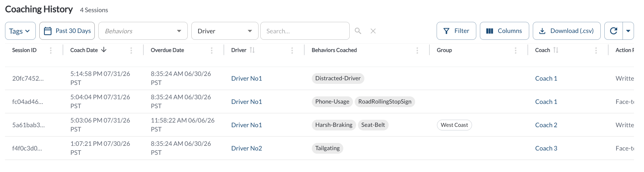Click the Filter button
Screen dimensions: 644x172
(456, 31)
